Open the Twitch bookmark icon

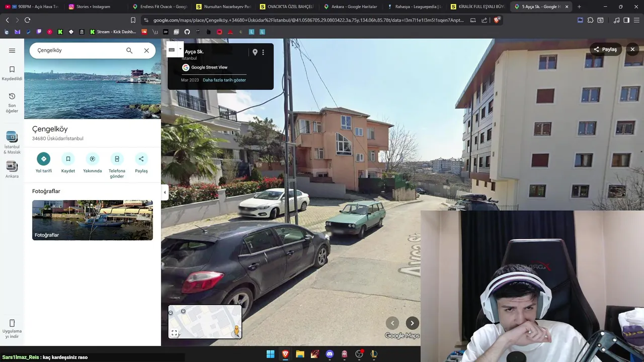click(x=39, y=32)
